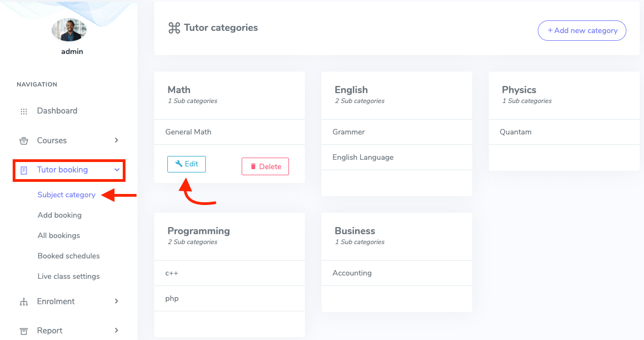This screenshot has height=340, width=644.
Task: Click the General Math sub category row
Action: coord(187,132)
